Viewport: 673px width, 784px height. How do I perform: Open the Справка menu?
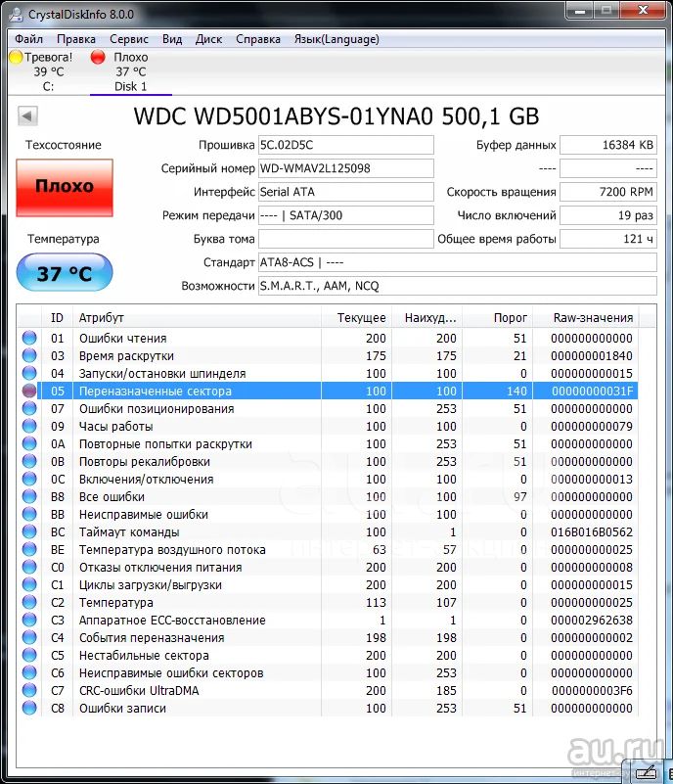pyautogui.click(x=258, y=39)
